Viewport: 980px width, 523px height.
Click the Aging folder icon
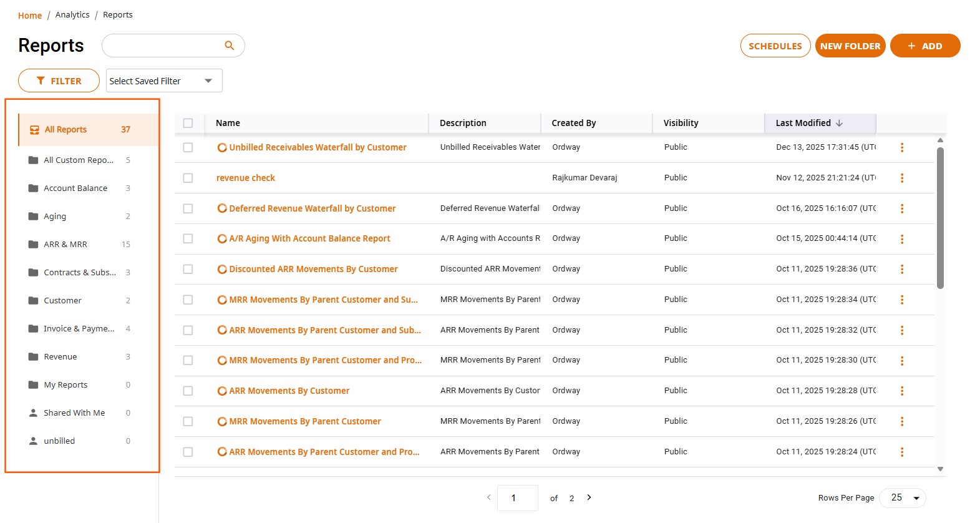pos(34,217)
